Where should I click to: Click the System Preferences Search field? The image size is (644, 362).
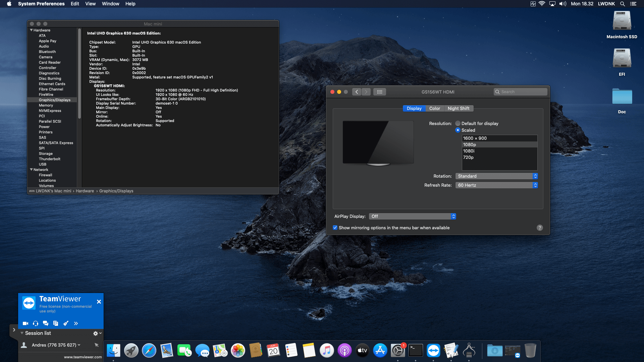pyautogui.click(x=520, y=92)
